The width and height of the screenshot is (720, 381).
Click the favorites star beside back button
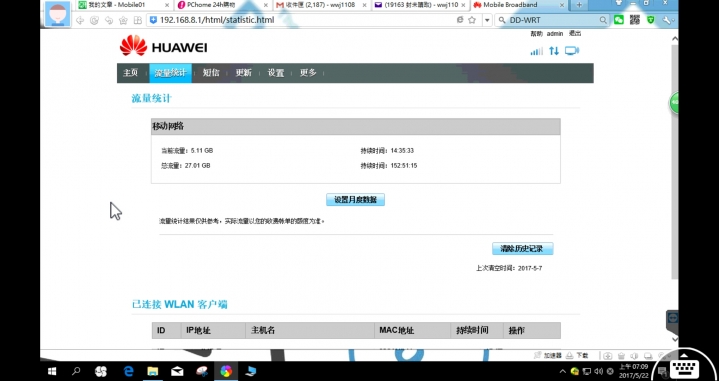(x=123, y=20)
